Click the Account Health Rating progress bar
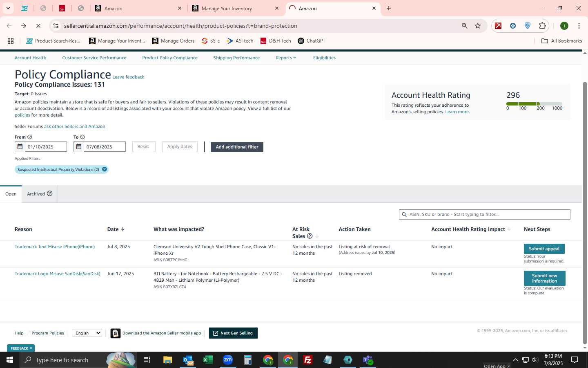Screen dimensions: 588x368 (x=534, y=104)
